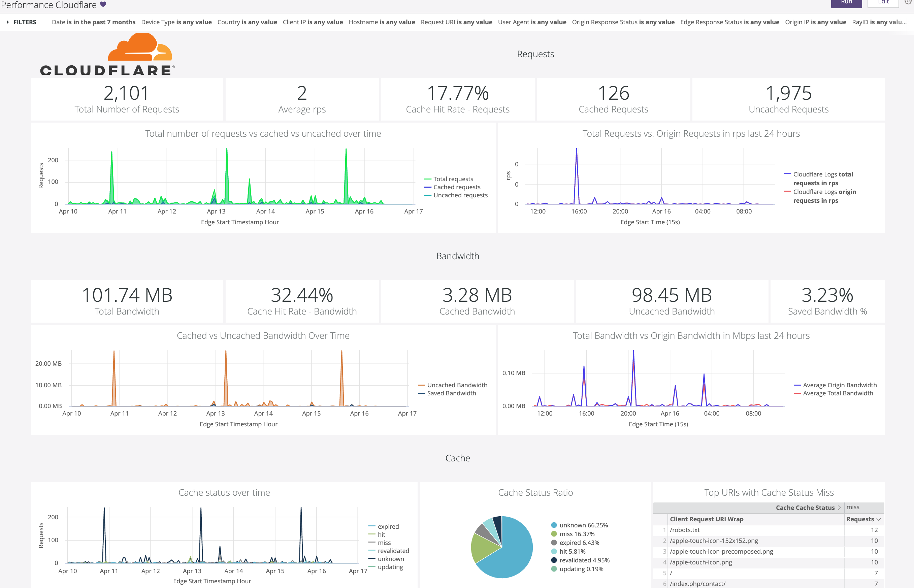Image resolution: width=914 pixels, height=588 pixels.
Task: Hide the Uncached Bandwidth legend series
Action: 457,385
